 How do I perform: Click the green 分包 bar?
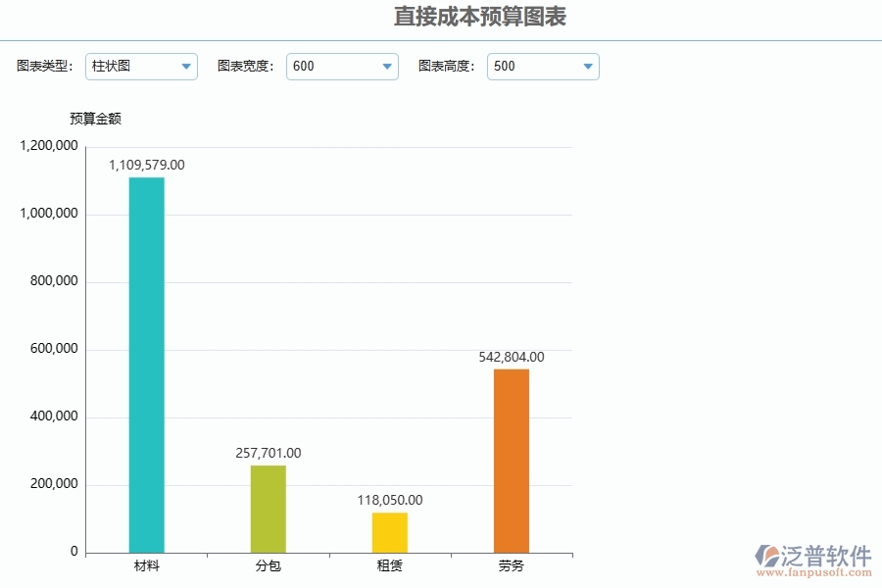269,507
